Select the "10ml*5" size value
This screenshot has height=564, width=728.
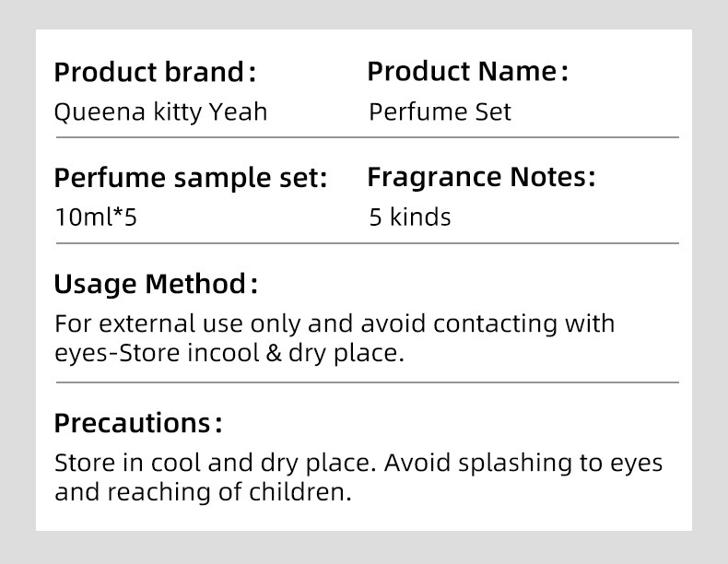tap(96, 217)
